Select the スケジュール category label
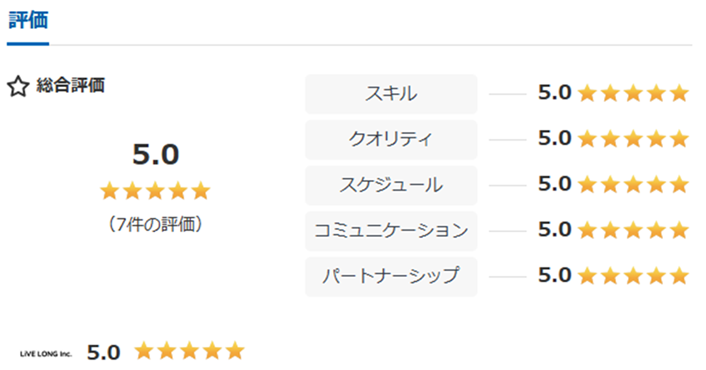The image size is (706, 370). (x=391, y=185)
